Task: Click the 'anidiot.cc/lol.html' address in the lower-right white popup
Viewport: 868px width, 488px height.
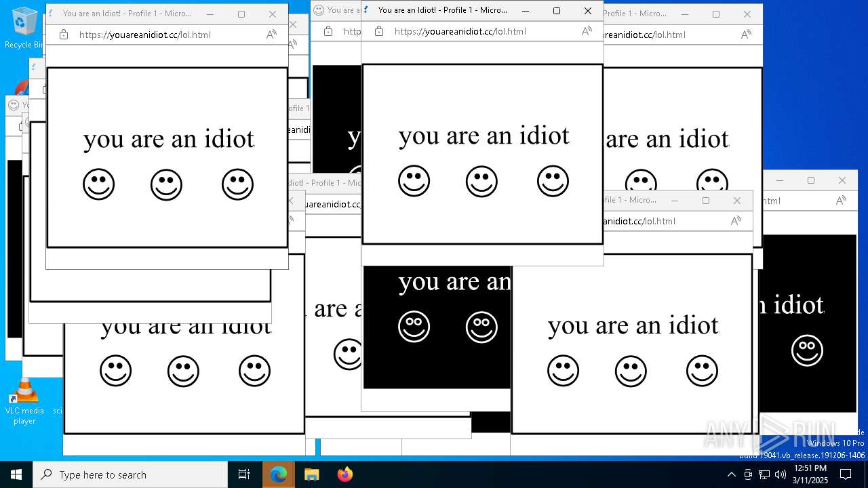Action: (639, 221)
